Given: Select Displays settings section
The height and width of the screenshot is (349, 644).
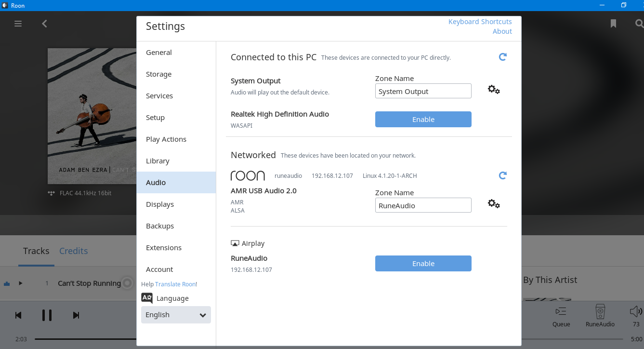Looking at the screenshot, I should [176, 204].
